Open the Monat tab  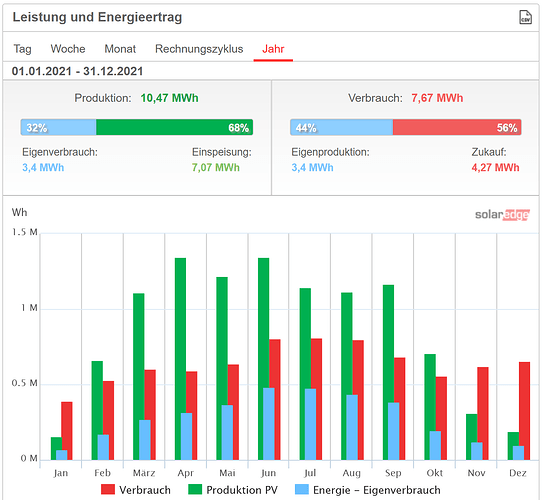120,49
